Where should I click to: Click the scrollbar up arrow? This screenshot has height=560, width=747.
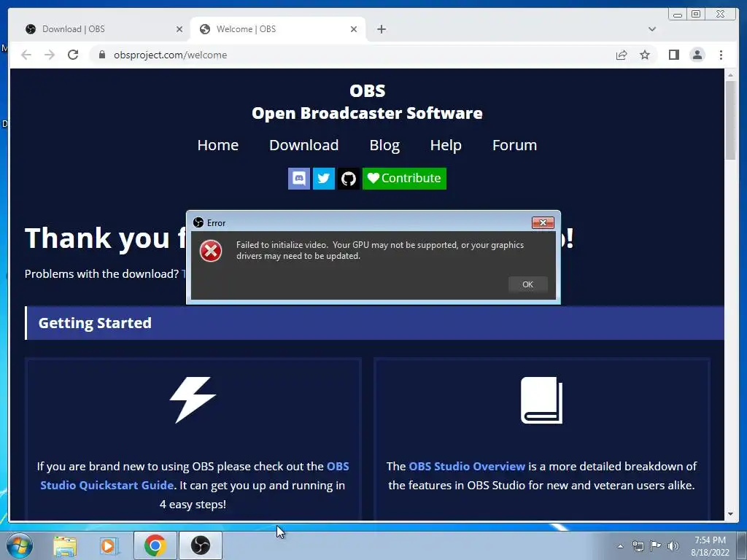[x=730, y=75]
